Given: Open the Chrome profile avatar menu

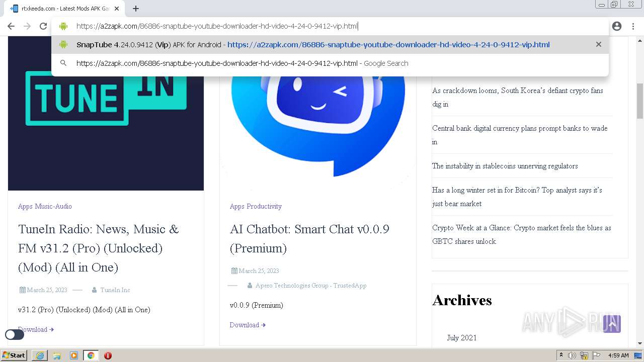Looking at the screenshot, I should tap(617, 26).
